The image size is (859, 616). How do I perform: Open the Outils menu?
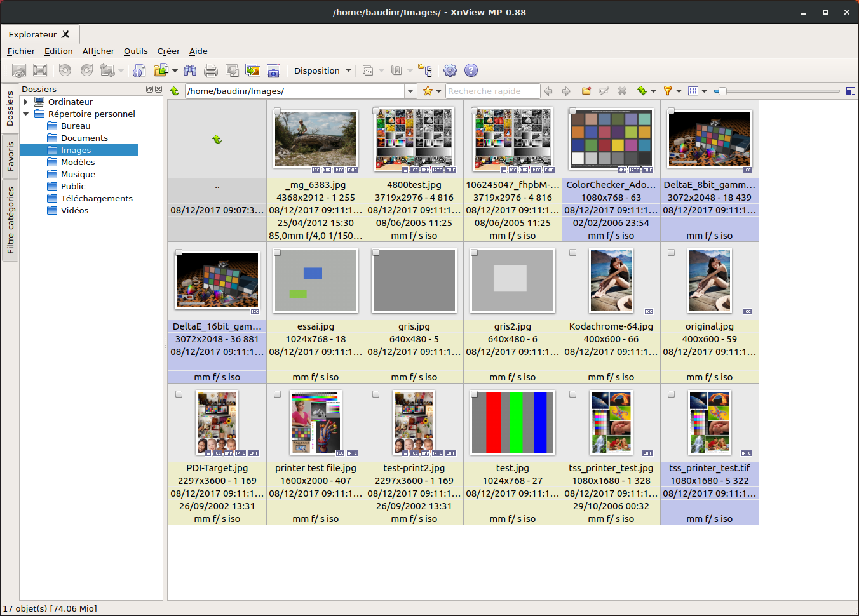[135, 51]
